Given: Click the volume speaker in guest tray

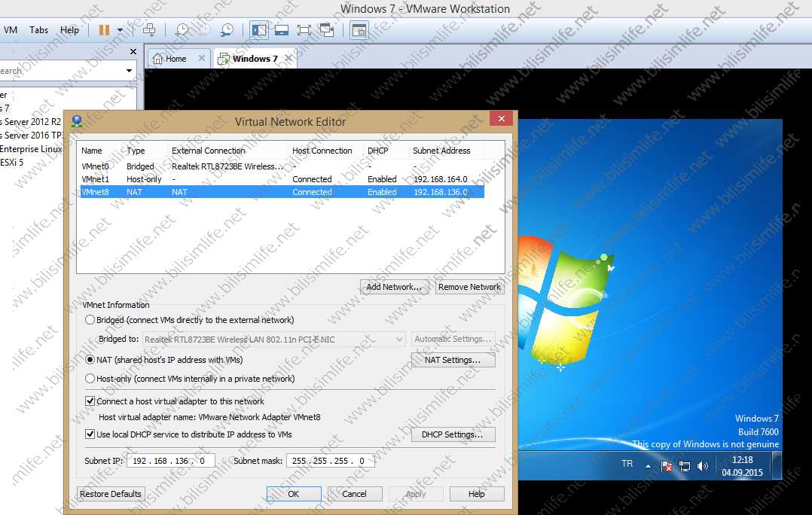Looking at the screenshot, I should point(703,466).
